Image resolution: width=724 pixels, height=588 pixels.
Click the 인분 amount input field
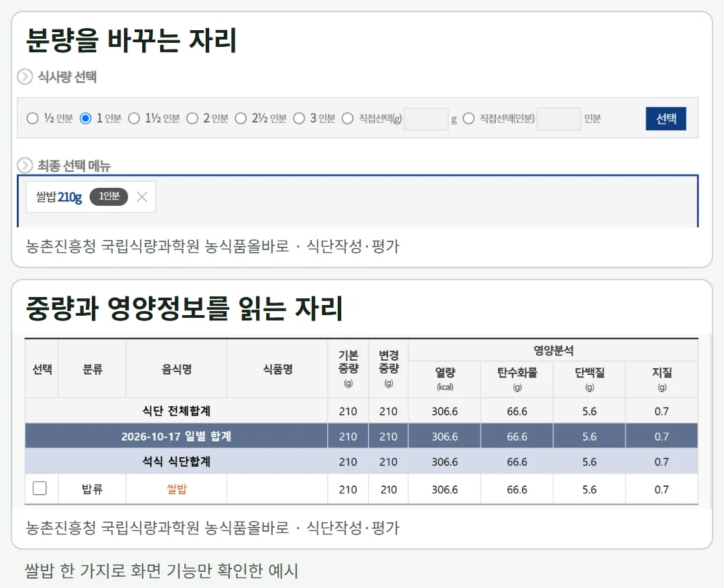pyautogui.click(x=558, y=119)
